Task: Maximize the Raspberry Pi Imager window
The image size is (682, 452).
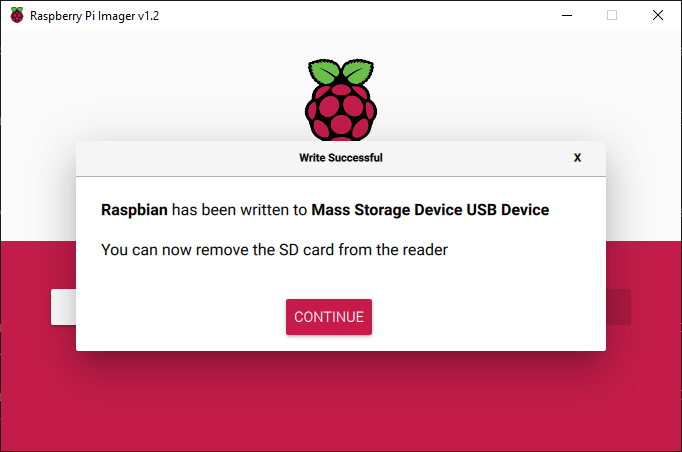Action: pos(612,15)
